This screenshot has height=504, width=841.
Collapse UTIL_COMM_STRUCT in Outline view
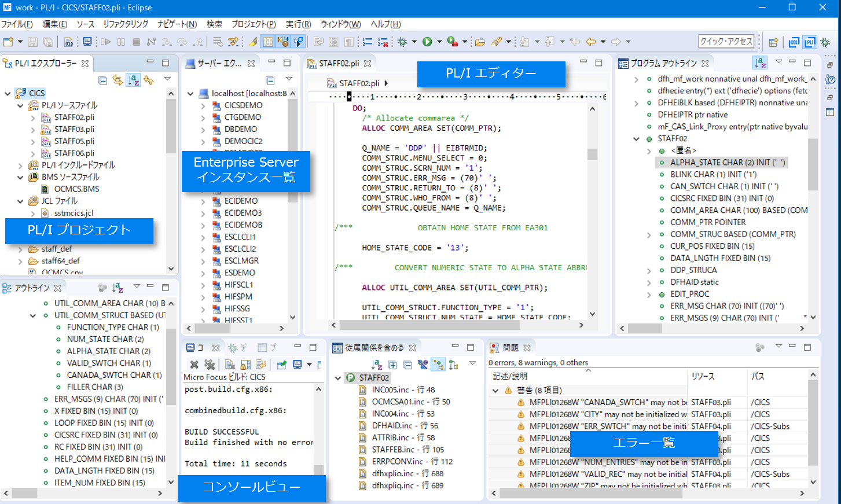33,315
